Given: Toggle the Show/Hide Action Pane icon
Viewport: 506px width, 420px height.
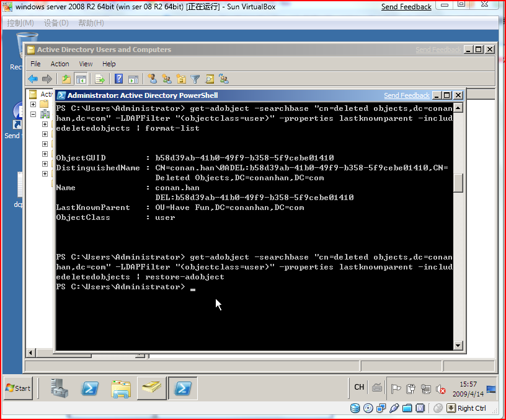Looking at the screenshot, I should click(133, 79).
